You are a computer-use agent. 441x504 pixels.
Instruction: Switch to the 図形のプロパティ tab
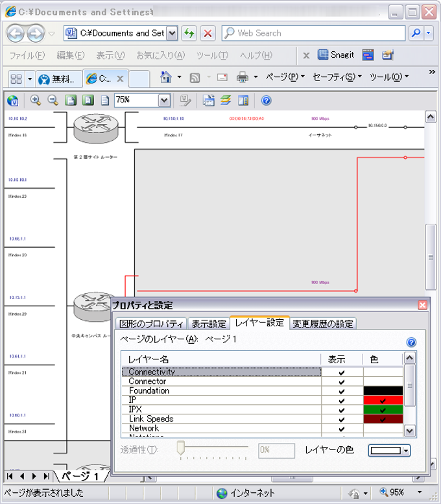tap(151, 324)
